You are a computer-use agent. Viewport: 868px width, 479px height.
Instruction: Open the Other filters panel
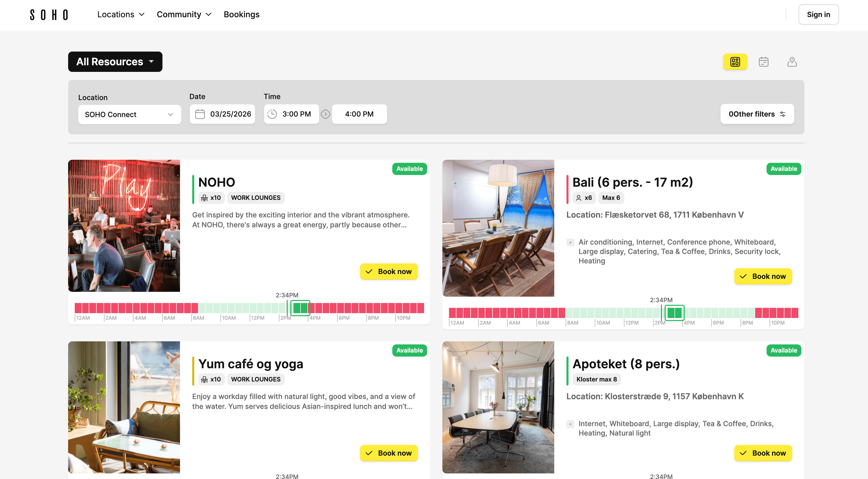pyautogui.click(x=757, y=114)
